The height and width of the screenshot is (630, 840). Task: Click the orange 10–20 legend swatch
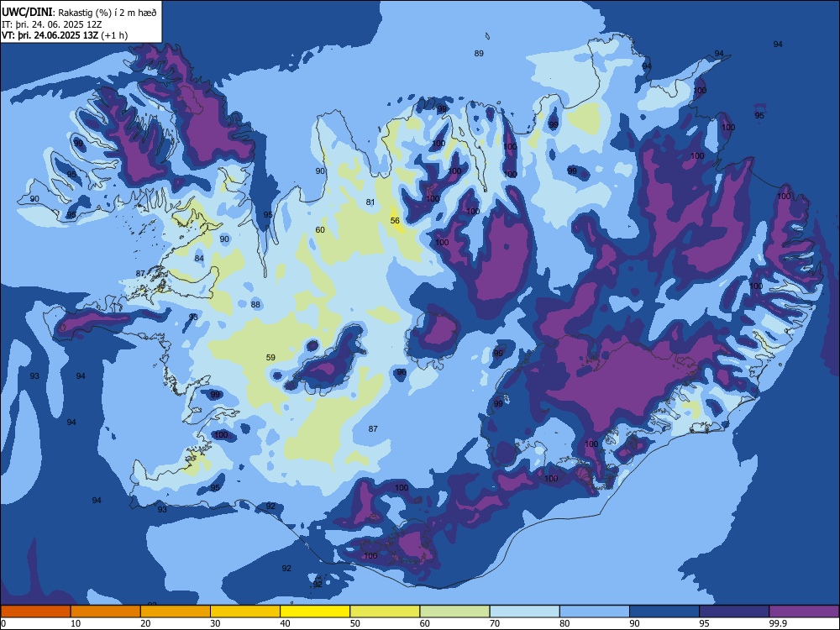pyautogui.click(x=106, y=611)
